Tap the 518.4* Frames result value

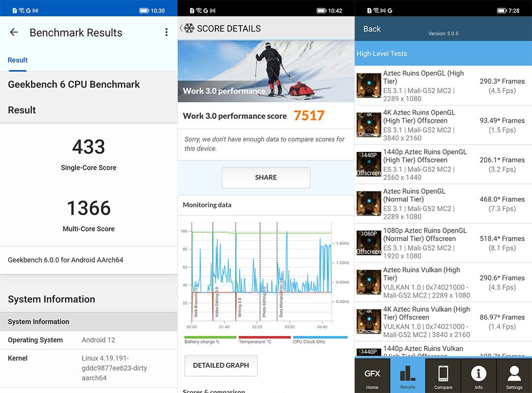coord(502,239)
